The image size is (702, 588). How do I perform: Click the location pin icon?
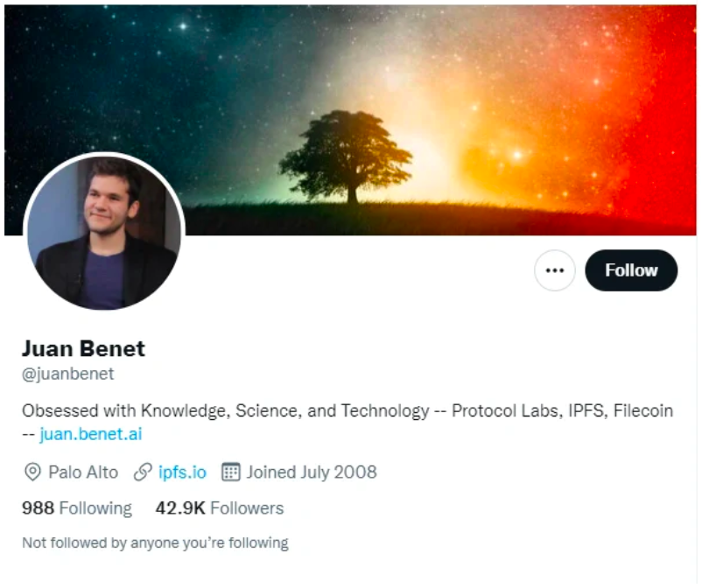click(x=32, y=472)
